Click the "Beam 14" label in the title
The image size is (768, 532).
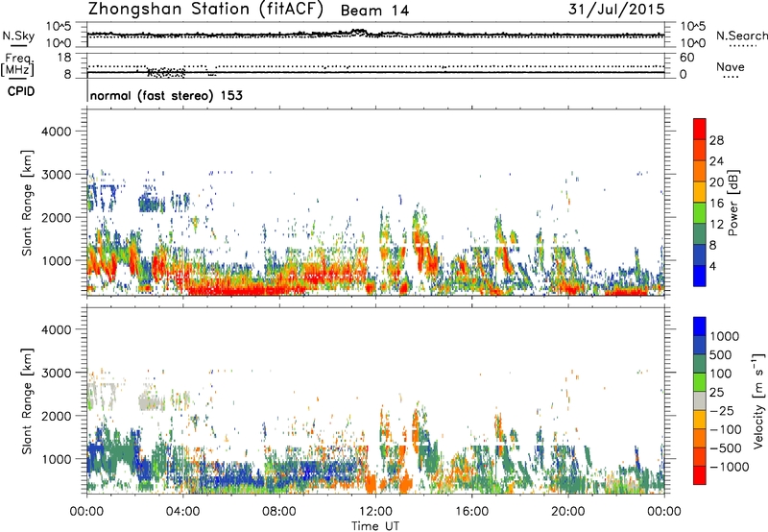374,11
